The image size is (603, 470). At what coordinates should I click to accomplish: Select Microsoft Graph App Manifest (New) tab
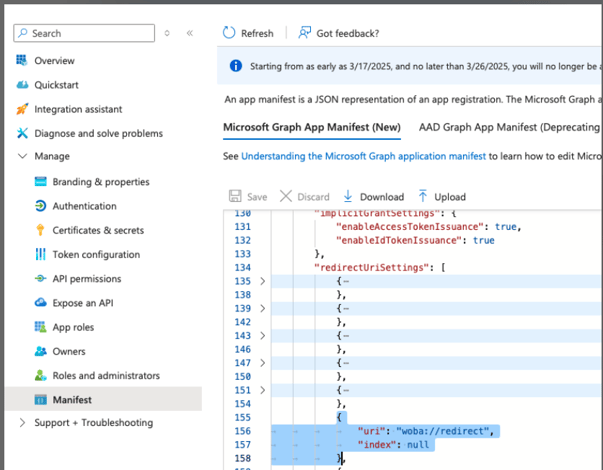(311, 128)
